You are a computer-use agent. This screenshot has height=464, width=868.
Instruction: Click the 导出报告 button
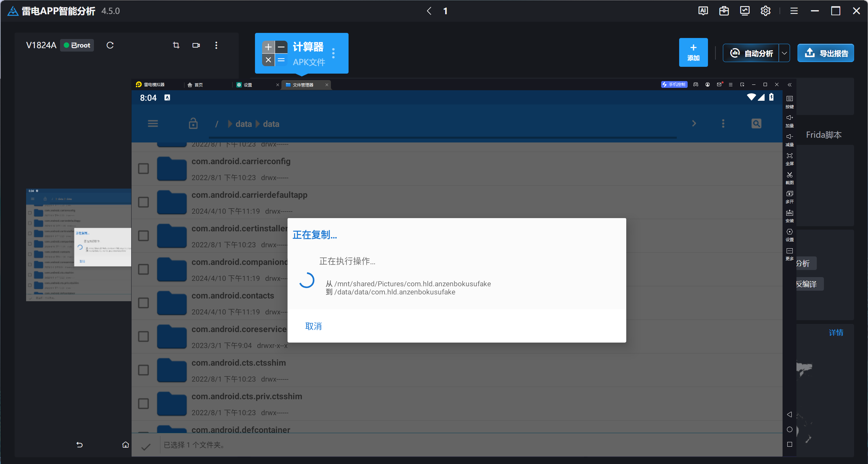click(826, 53)
